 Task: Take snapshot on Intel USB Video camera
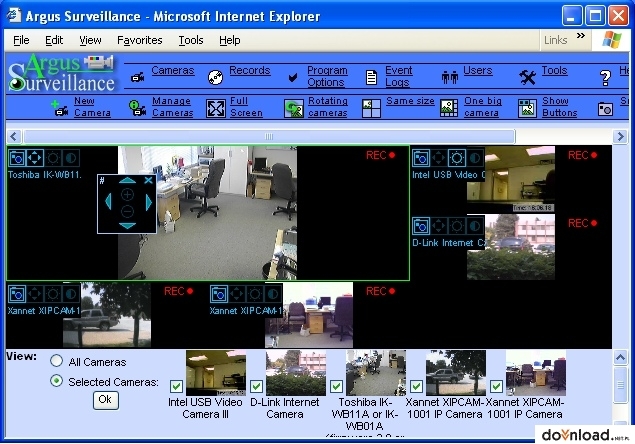coord(421,158)
